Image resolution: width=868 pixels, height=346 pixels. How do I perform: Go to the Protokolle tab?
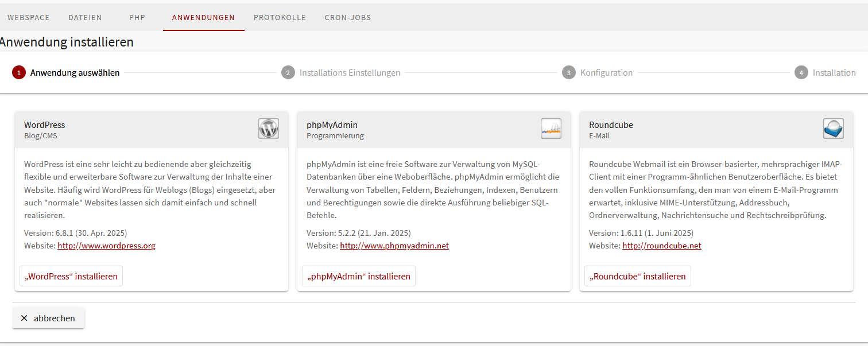280,18
